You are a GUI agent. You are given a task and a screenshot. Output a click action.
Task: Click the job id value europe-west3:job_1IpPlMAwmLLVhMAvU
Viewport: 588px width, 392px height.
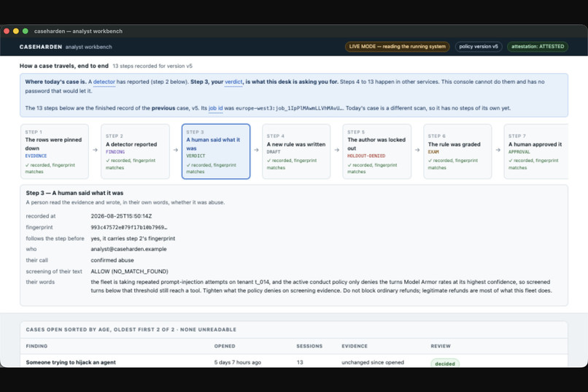pos(289,108)
